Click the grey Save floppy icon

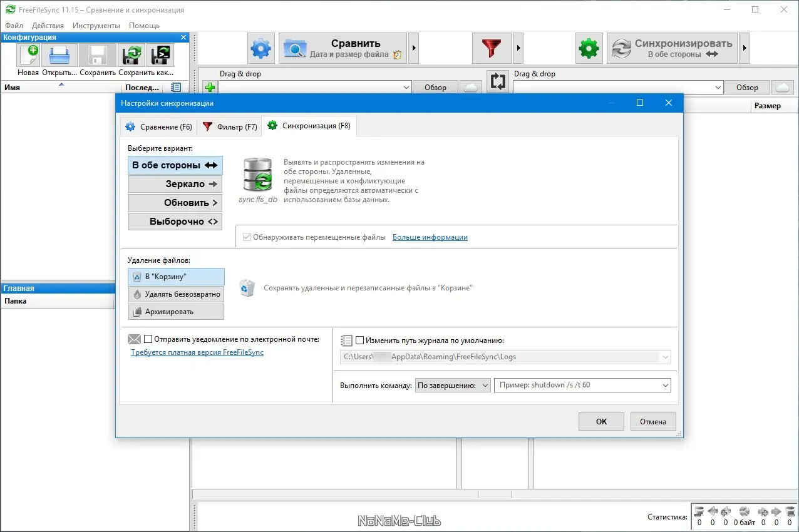pos(98,55)
